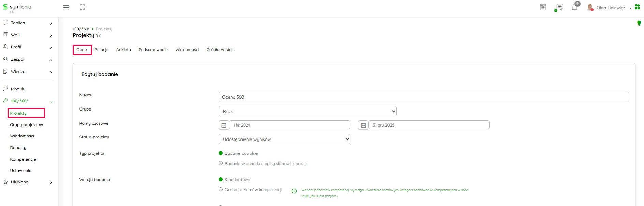Select Ocena poziomów kompetencji option
The width and height of the screenshot is (644, 206).
[x=221, y=190]
